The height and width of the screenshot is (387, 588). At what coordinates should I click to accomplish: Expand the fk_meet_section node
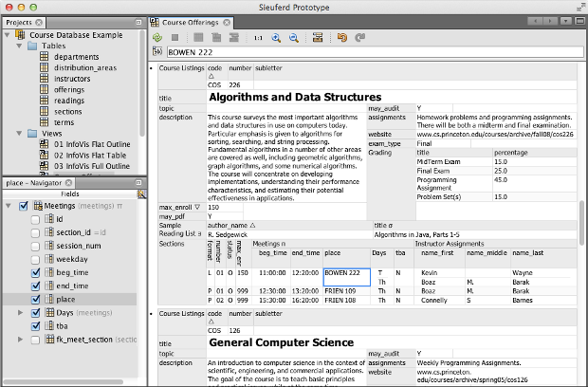(x=22, y=339)
